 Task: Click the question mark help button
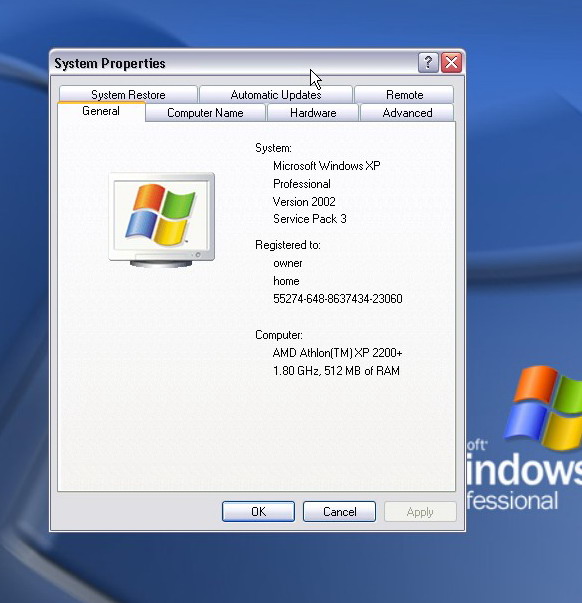428,62
